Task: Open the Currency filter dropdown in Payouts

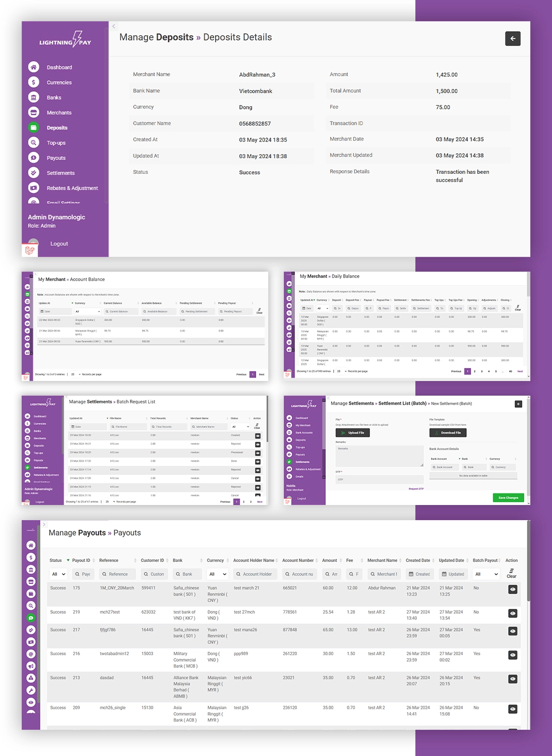Action: [x=218, y=574]
